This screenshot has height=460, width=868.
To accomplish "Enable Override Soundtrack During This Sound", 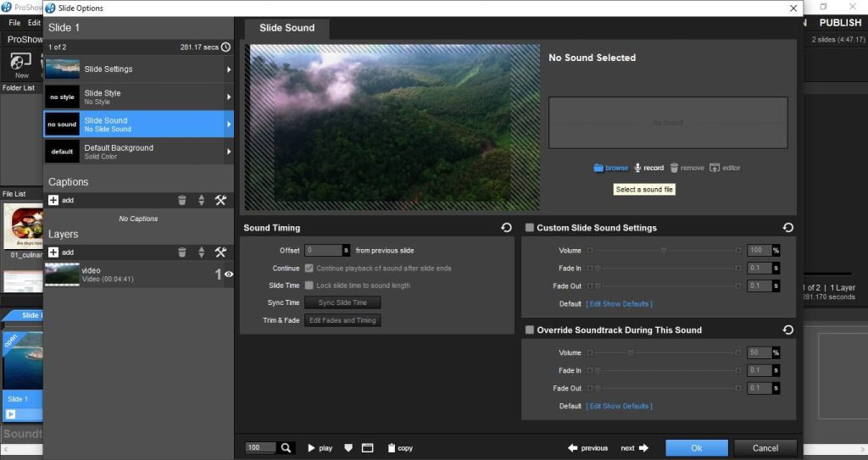I will pyautogui.click(x=530, y=330).
